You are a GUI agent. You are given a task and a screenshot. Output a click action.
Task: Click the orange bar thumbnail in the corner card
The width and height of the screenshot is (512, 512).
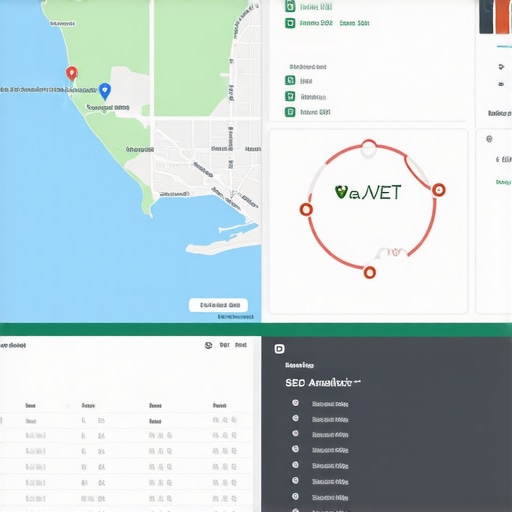pyautogui.click(x=503, y=17)
